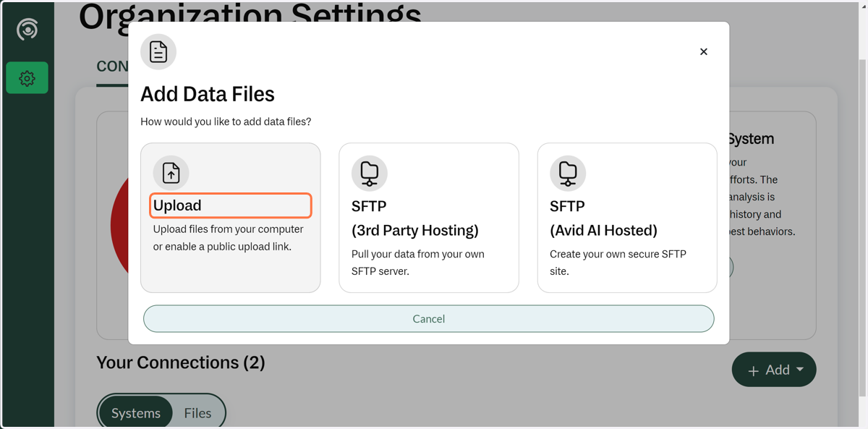The height and width of the screenshot is (429, 868).
Task: Cancel adding data files
Action: 429,319
